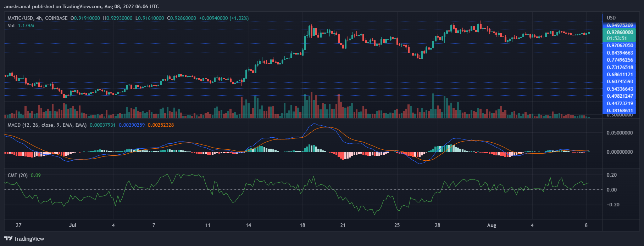This screenshot has width=644, height=246.
Task: Click the 0.84394663 price level label
Action: click(x=620, y=53)
